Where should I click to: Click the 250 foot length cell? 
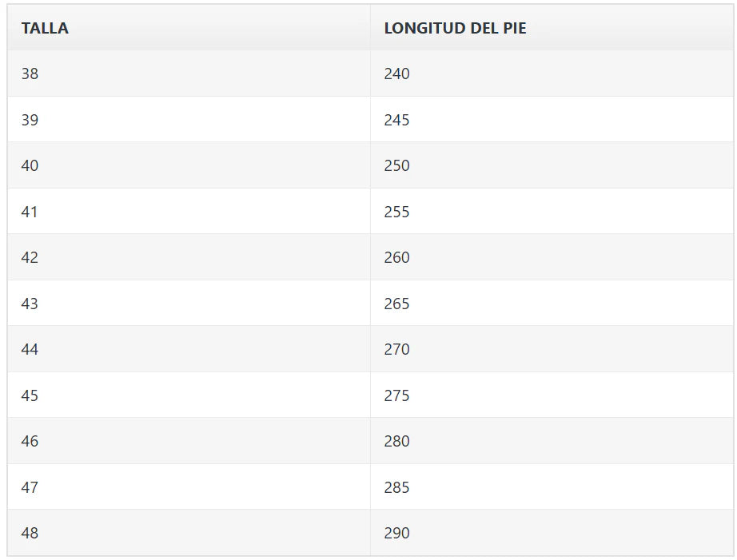[396, 165]
